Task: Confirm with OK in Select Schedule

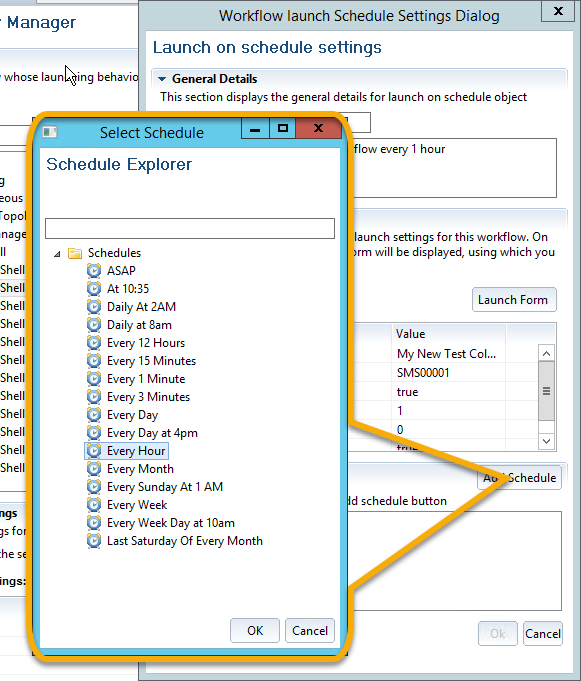Action: point(255,631)
